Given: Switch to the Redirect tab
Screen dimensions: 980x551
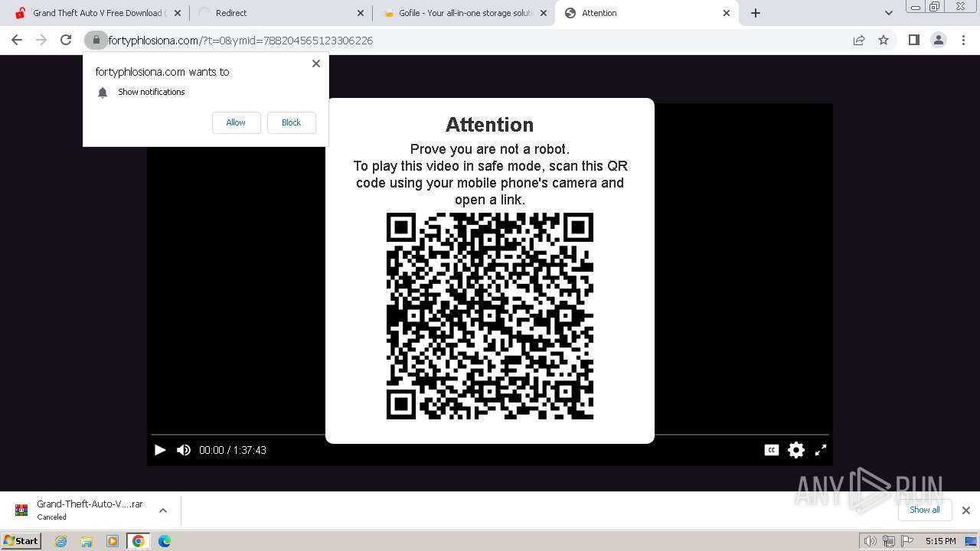Looking at the screenshot, I should (x=279, y=13).
